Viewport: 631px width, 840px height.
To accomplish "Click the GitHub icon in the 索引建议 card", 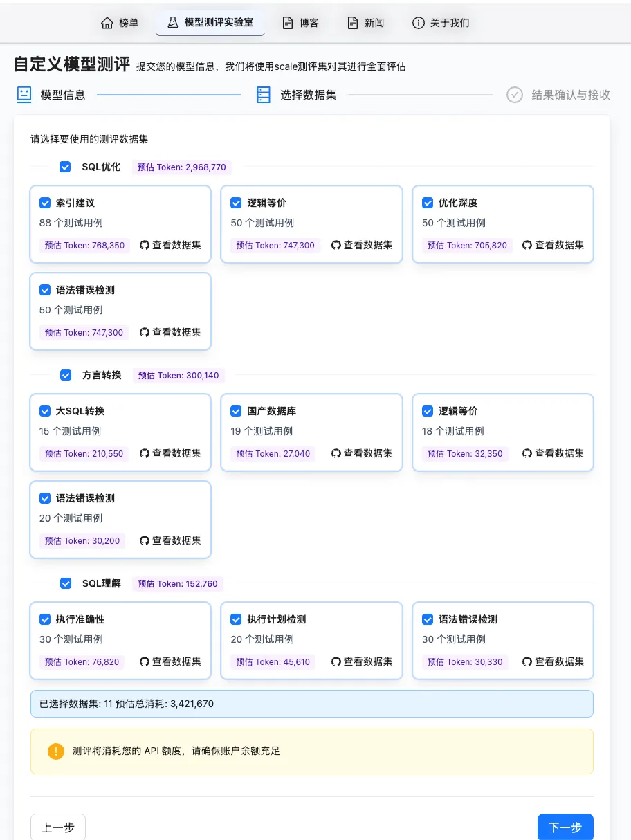I will (x=145, y=245).
